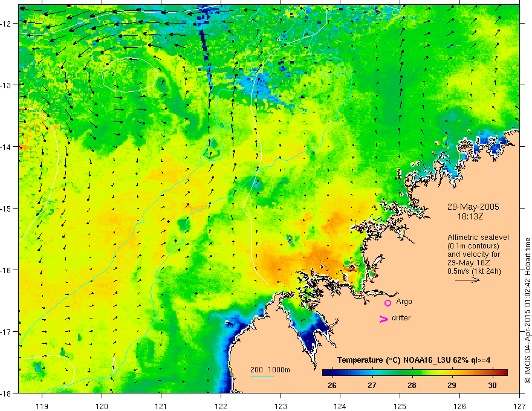Click latitude axis label '-13'
532x411 pixels.
click(x=7, y=85)
